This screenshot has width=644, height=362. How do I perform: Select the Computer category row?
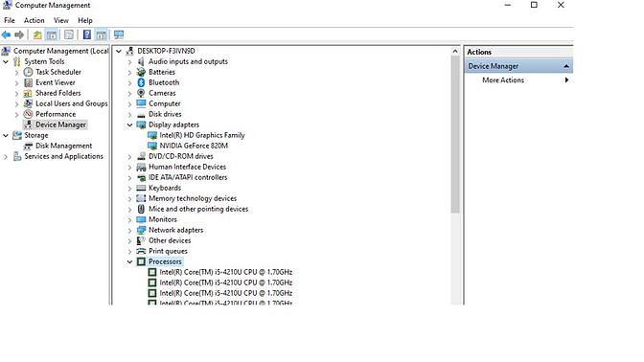tap(164, 103)
